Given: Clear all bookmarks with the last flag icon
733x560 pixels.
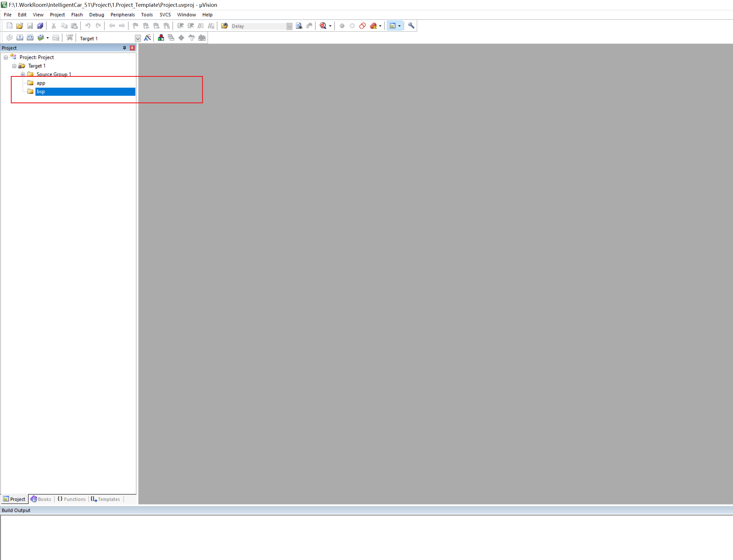Looking at the screenshot, I should (167, 26).
